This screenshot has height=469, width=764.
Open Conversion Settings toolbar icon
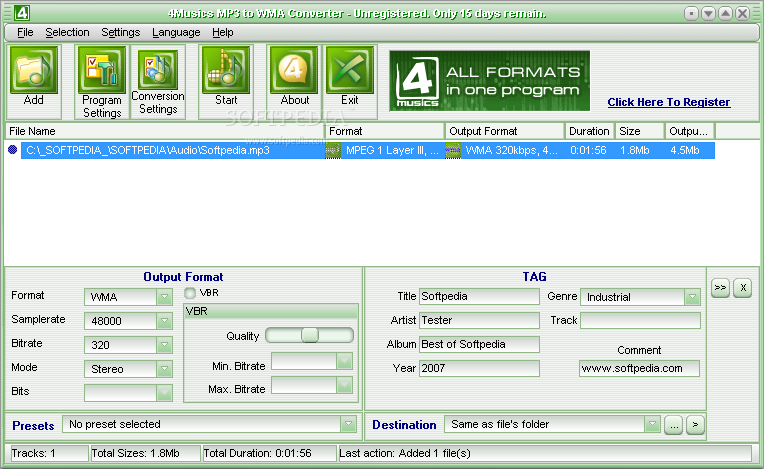click(x=158, y=70)
